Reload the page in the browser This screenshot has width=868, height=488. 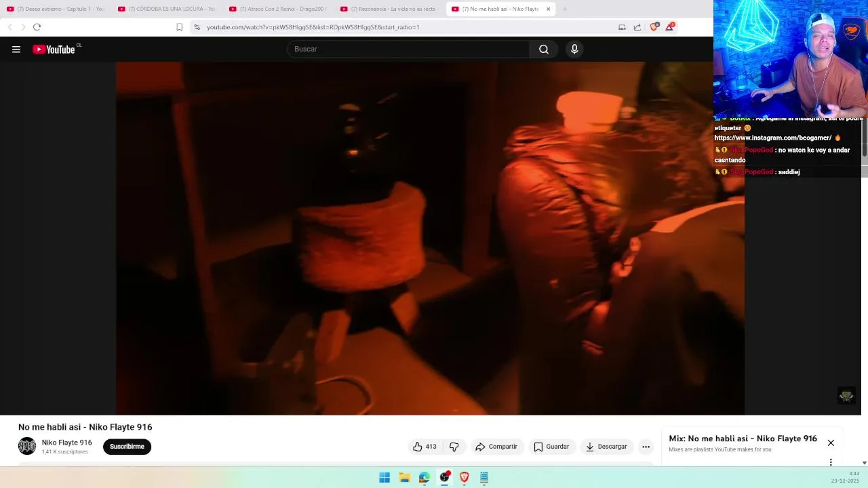(x=37, y=27)
